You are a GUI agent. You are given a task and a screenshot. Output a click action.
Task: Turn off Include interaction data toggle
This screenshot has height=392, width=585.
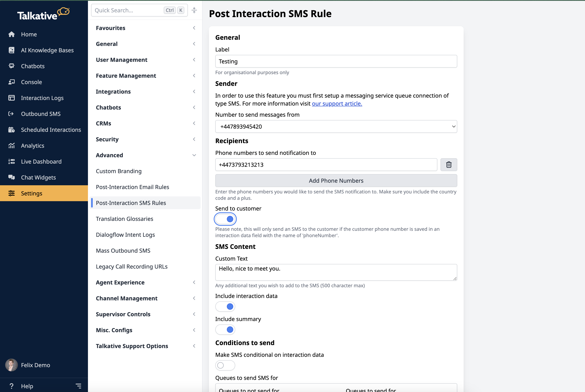point(225,307)
